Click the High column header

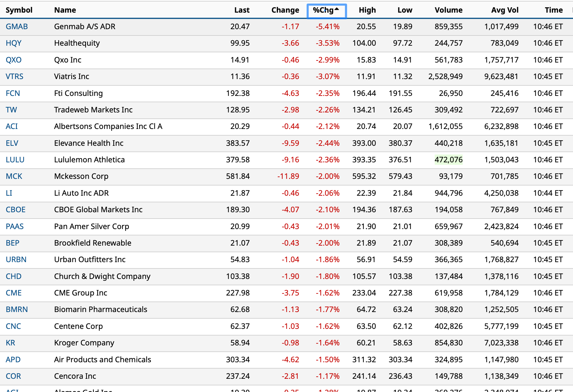(367, 10)
